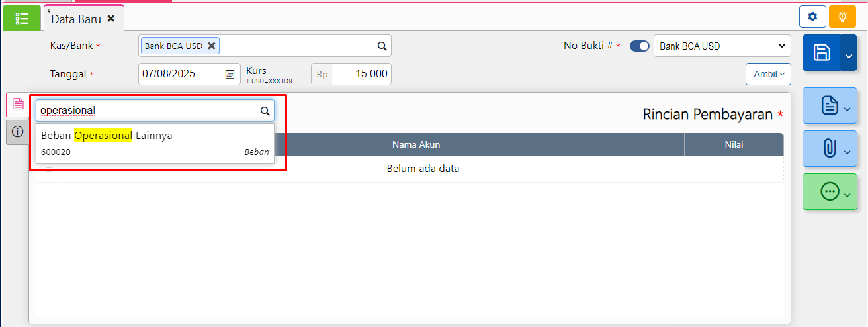Open the green more options button
This screenshot has width=868, height=327.
829,191
